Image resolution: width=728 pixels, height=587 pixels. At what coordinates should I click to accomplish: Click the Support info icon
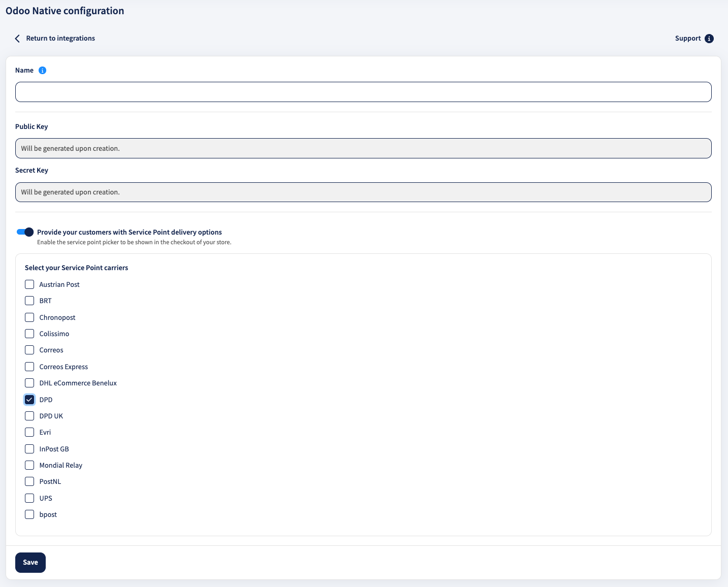(710, 38)
